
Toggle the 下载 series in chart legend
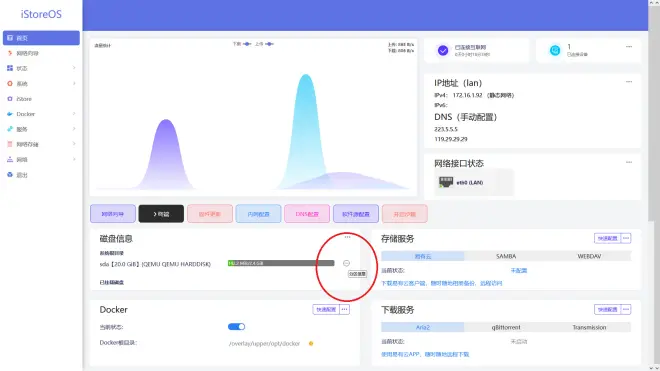tap(242, 44)
